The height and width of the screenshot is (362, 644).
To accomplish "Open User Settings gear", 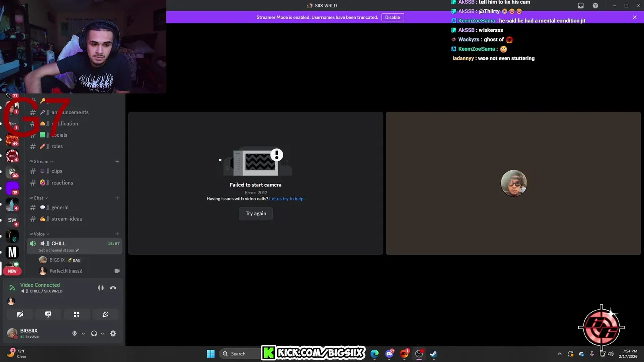I will [113, 333].
